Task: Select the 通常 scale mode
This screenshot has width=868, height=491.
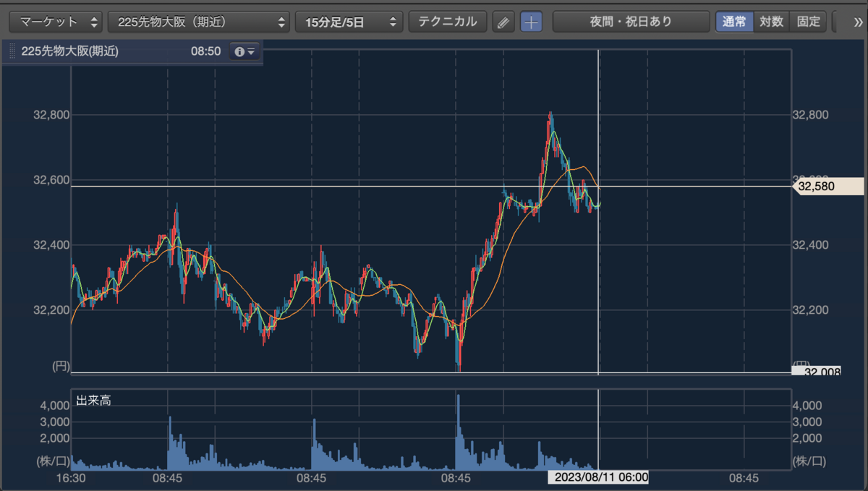Action: click(734, 22)
